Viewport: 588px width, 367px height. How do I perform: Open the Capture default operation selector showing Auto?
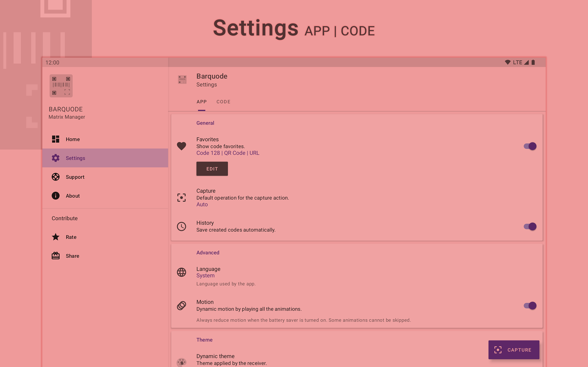(x=202, y=204)
